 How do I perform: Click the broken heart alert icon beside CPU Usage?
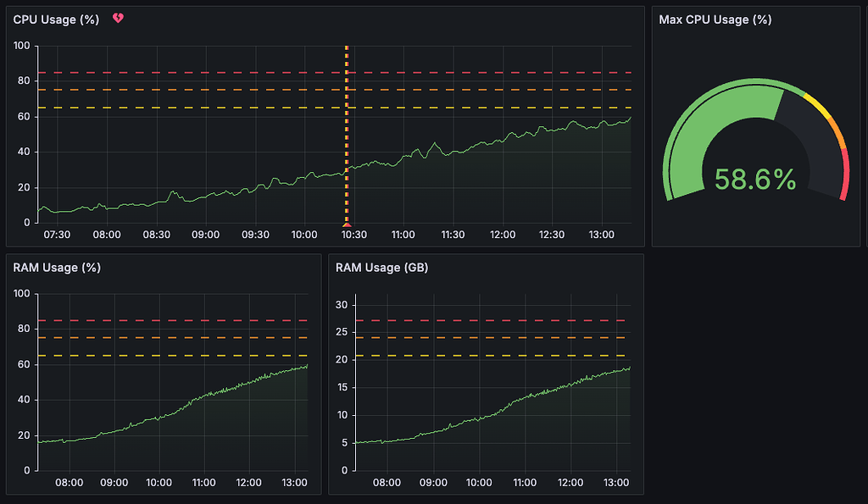pyautogui.click(x=117, y=17)
